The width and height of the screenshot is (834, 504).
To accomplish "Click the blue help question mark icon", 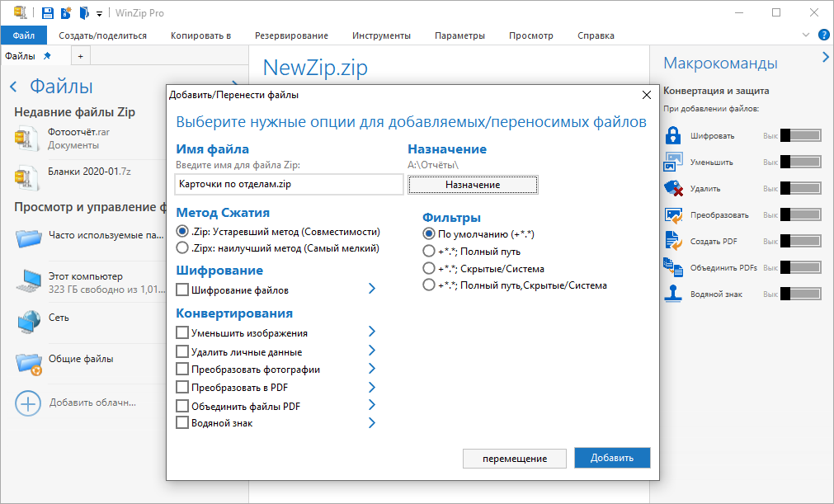I will [x=824, y=35].
